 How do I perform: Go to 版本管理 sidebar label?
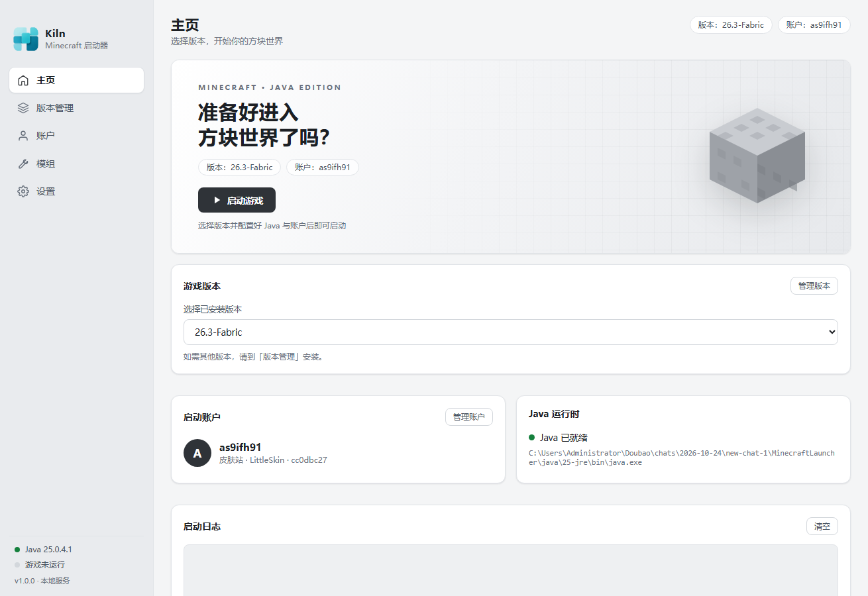coord(55,108)
